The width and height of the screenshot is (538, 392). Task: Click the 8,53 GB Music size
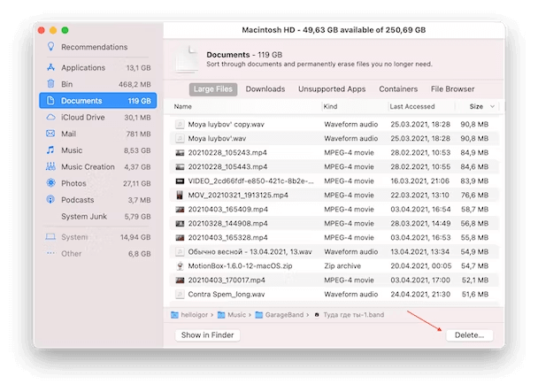[x=137, y=150]
